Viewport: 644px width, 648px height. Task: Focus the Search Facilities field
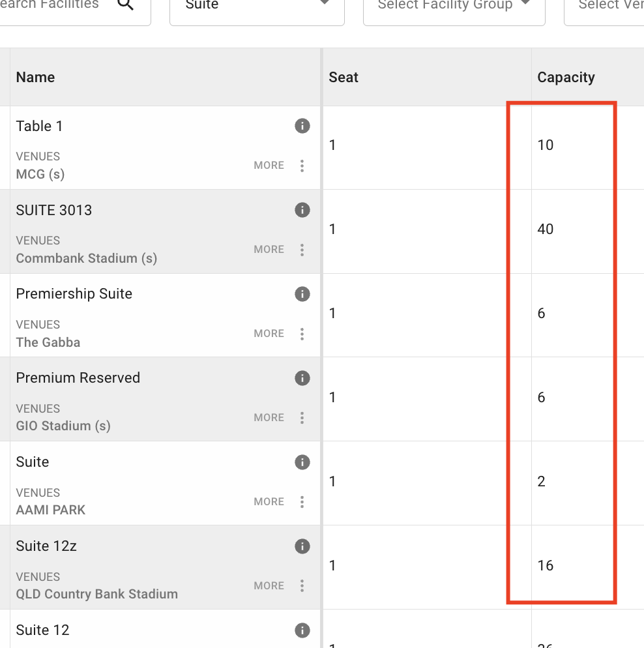point(52,5)
